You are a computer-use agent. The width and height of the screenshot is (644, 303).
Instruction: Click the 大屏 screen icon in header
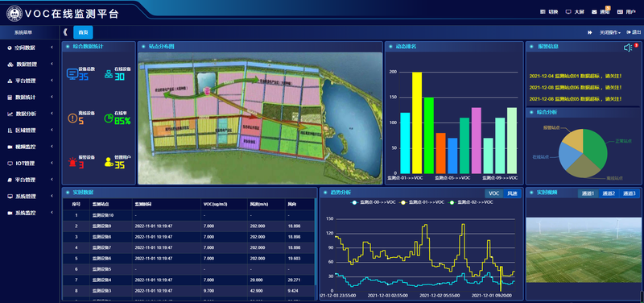click(x=568, y=12)
